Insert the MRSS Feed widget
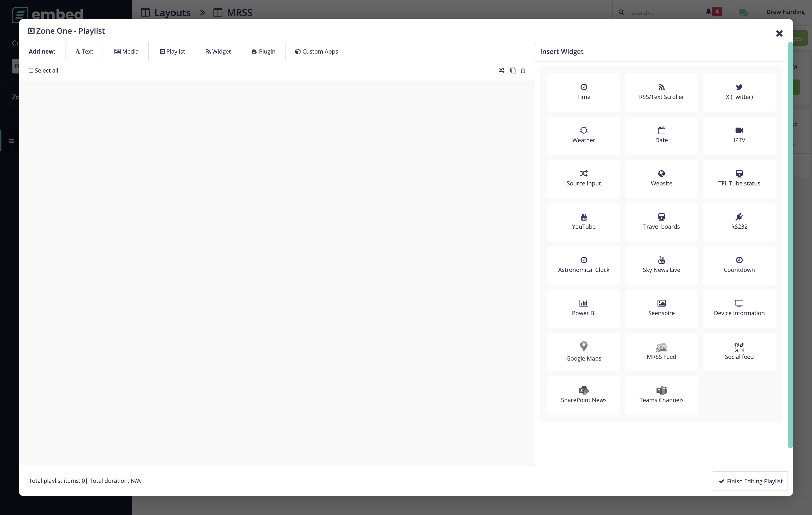812x515 pixels. coord(661,352)
